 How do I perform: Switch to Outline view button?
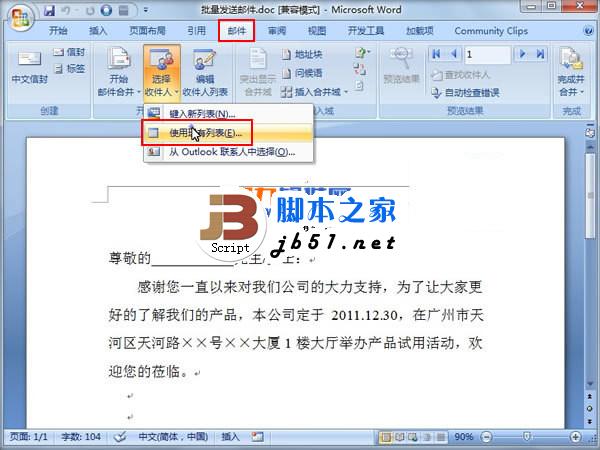point(427,437)
